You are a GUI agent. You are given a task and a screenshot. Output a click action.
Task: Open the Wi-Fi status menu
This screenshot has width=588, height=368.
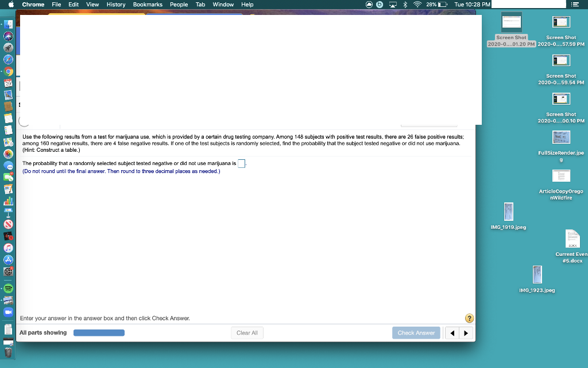(417, 4)
